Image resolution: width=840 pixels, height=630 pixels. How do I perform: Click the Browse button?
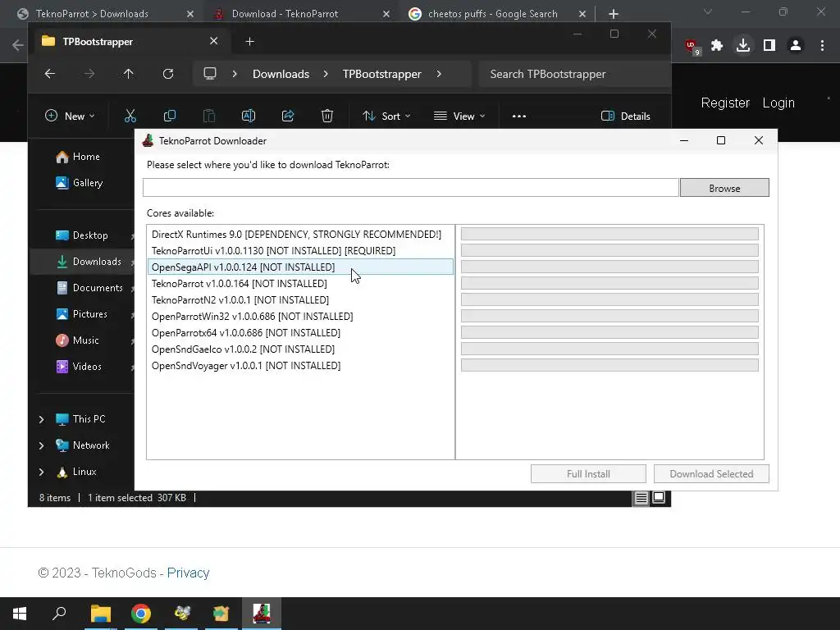(x=724, y=188)
